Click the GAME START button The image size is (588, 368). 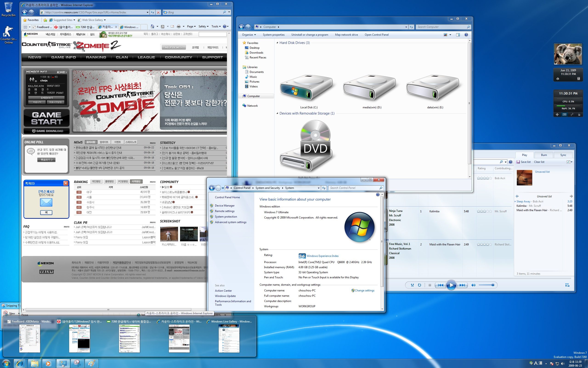click(47, 118)
